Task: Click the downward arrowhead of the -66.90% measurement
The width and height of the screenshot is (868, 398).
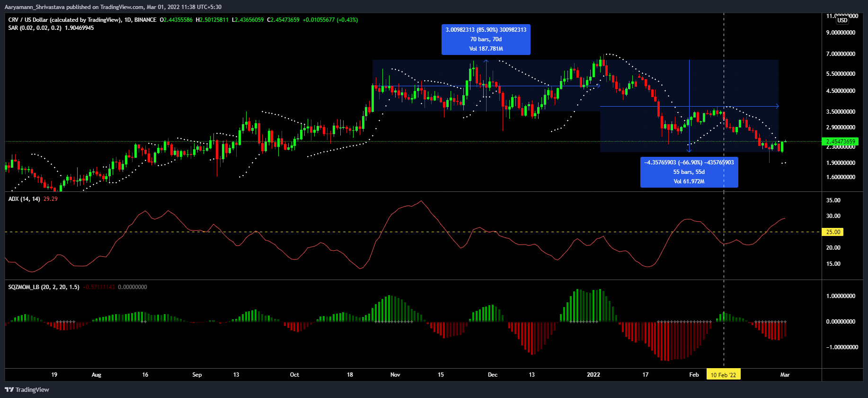Action: [689, 150]
